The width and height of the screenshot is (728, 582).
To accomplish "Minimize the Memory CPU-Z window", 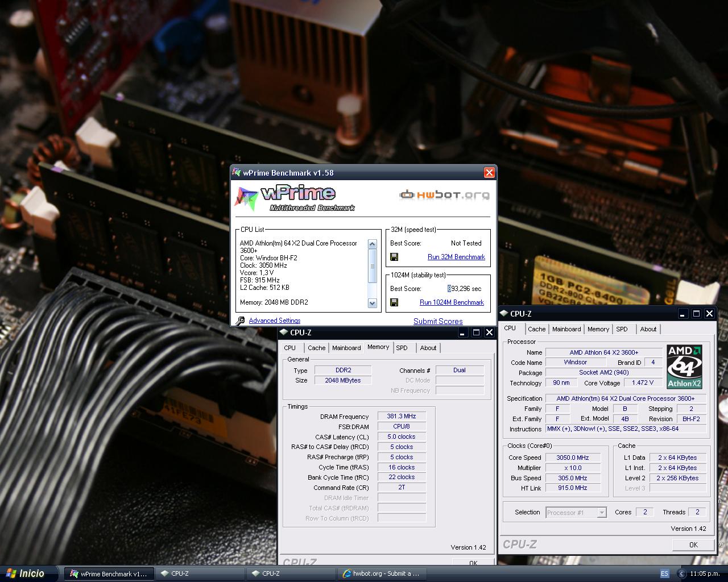I will (x=463, y=332).
